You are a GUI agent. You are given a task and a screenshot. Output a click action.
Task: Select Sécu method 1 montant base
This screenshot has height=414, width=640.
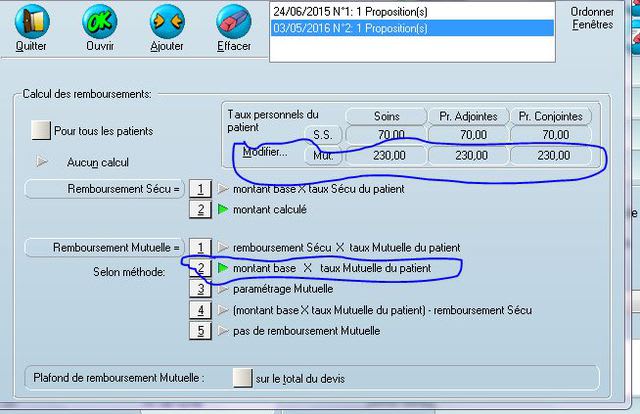click(200, 188)
